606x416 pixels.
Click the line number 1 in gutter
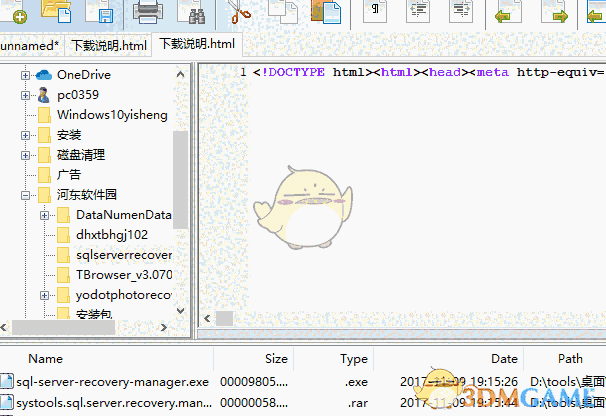pos(243,72)
